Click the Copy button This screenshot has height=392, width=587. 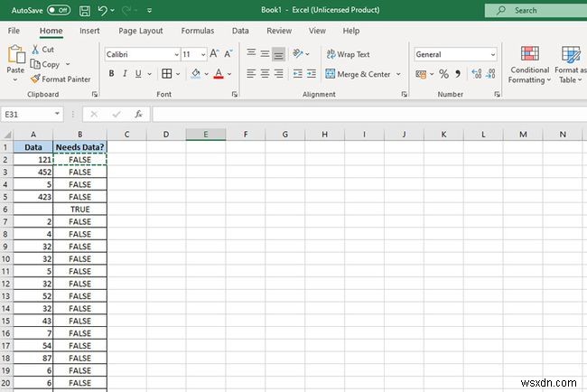coord(45,64)
